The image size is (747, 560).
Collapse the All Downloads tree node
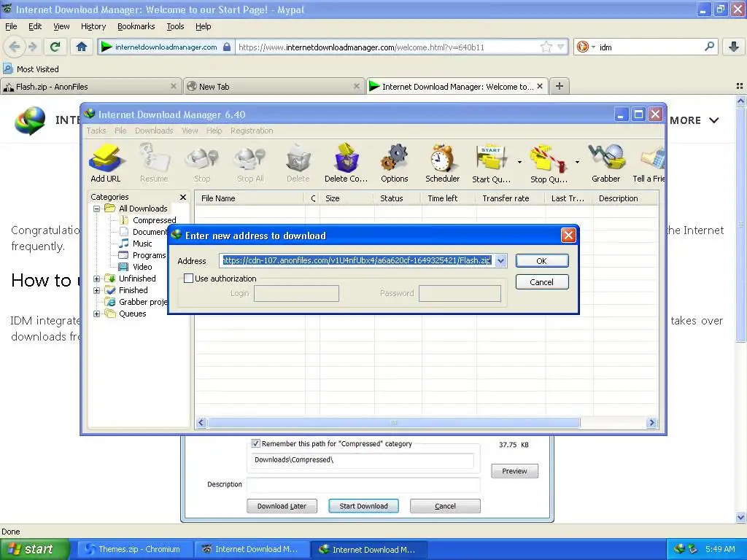tap(97, 209)
